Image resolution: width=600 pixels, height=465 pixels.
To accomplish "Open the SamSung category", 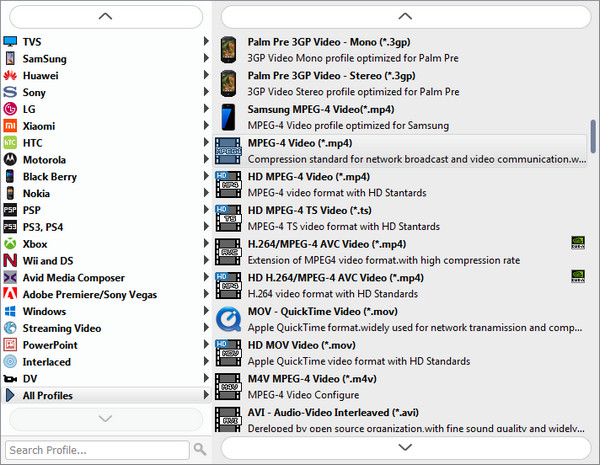I will pos(107,59).
